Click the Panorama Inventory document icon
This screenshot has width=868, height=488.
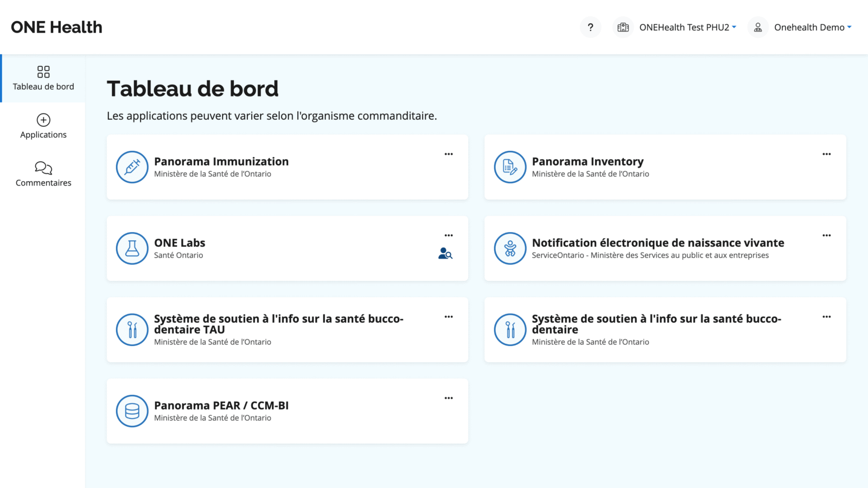tap(510, 167)
